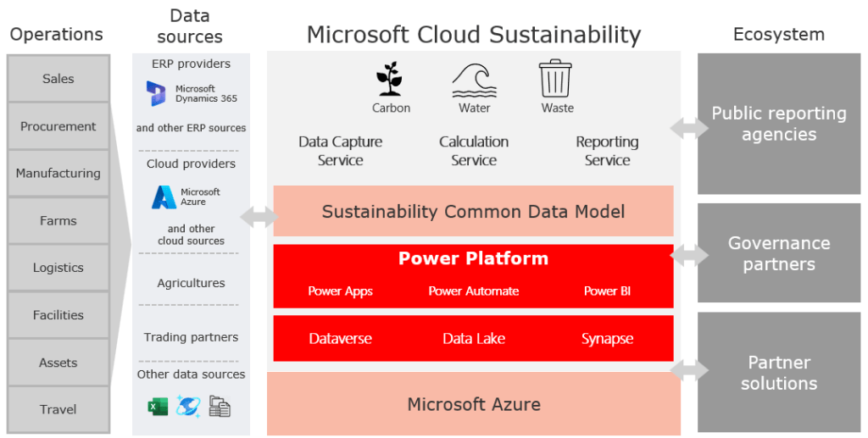Click the Travel operations box

point(58,409)
